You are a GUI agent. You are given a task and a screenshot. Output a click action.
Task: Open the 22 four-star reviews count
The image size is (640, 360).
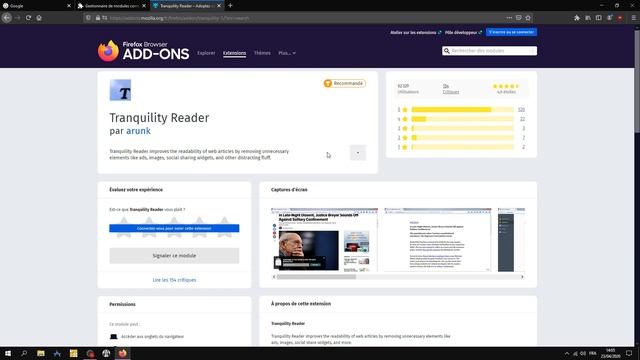click(522, 119)
